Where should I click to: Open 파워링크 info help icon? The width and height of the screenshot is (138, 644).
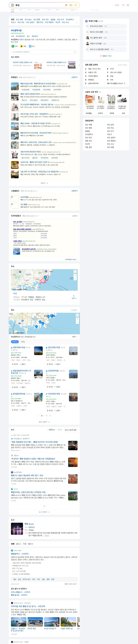coord(35,77)
